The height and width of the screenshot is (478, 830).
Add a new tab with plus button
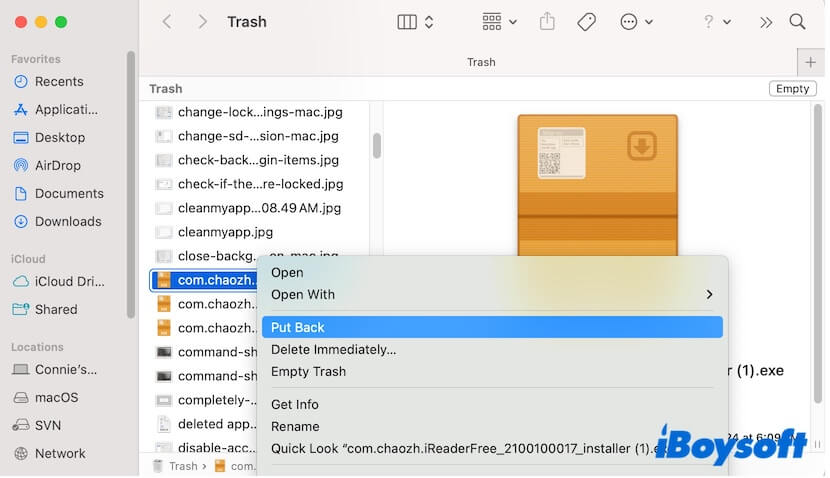(811, 62)
